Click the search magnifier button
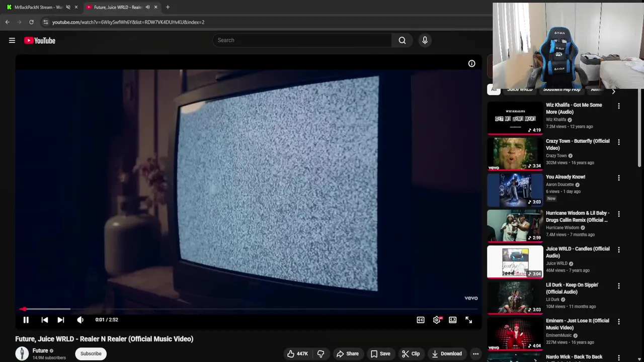 click(x=402, y=40)
